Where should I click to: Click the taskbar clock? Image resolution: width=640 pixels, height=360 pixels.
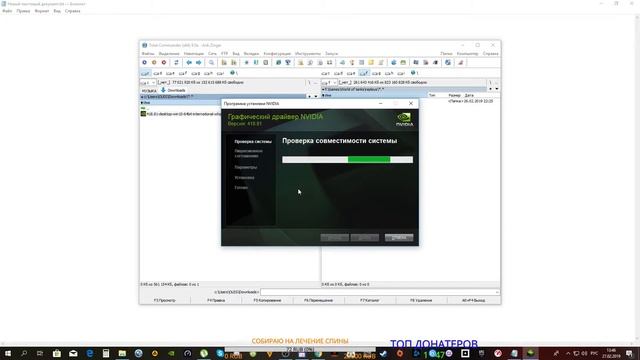coord(611,353)
